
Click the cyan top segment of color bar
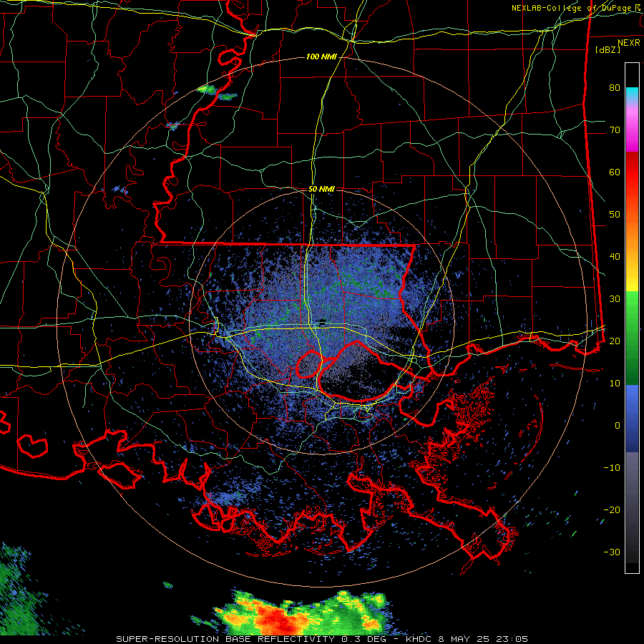[x=632, y=95]
